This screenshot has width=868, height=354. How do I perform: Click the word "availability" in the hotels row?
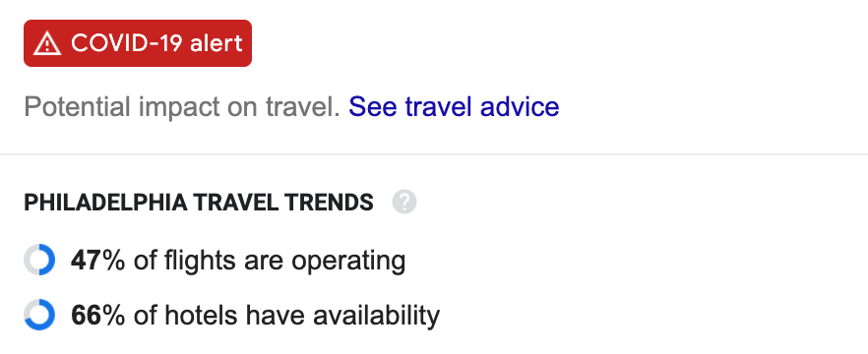[x=376, y=316]
